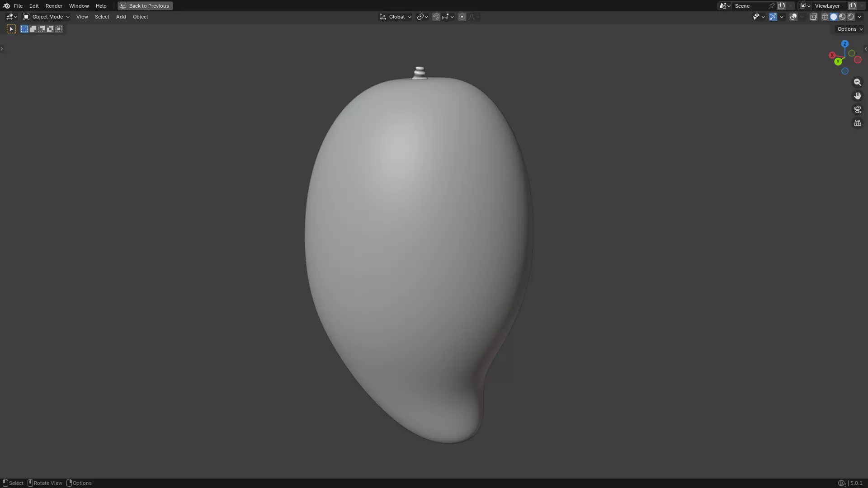
Task: Open the viewport Object menu
Action: coord(140,17)
